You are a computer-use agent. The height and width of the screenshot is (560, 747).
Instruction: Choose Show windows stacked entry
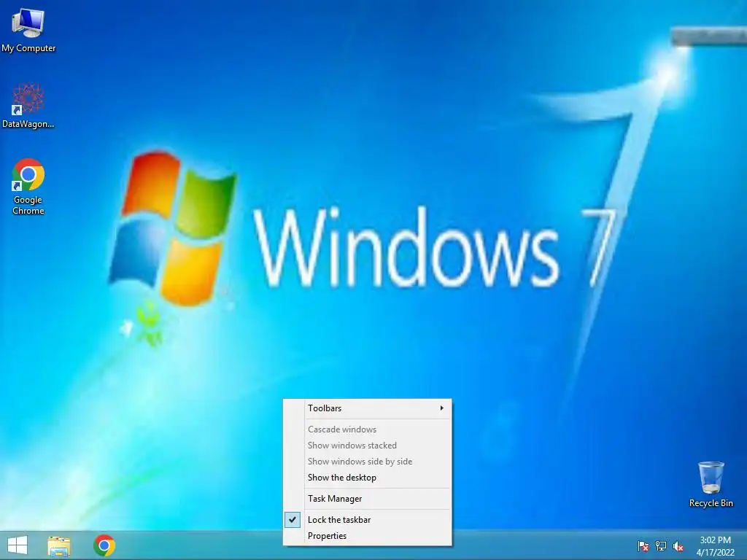pyautogui.click(x=368, y=446)
